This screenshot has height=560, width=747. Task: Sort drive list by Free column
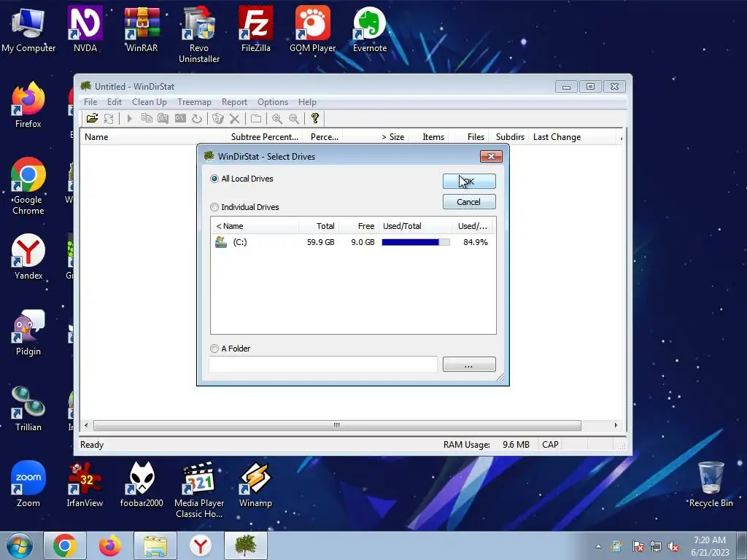(359, 226)
